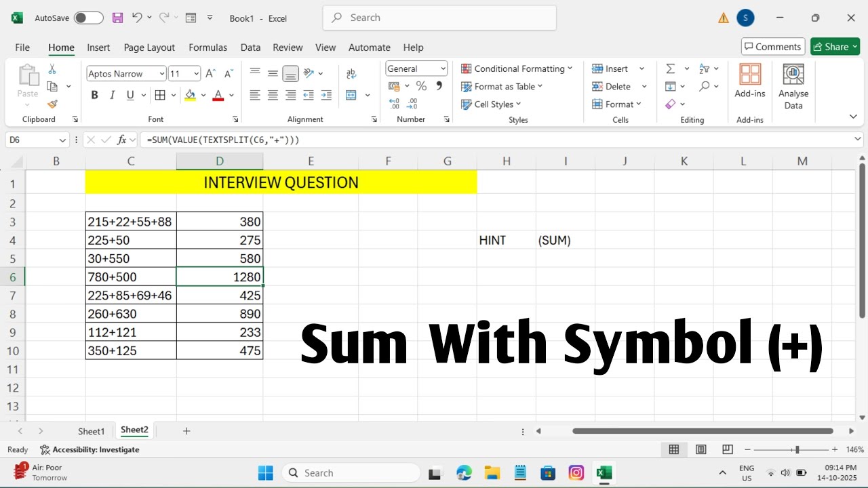Click the Clear eraser icon in Editing
The image size is (868, 488).
pos(671,104)
